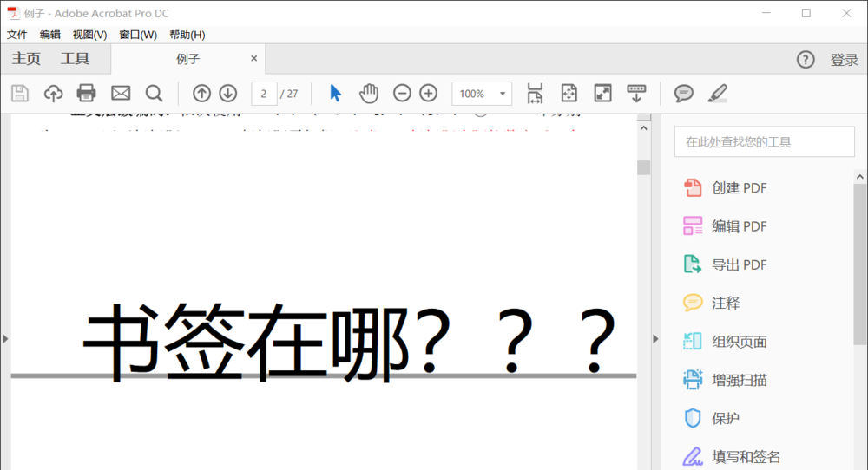This screenshot has height=470, width=868.
Task: Go to next page arrow
Action: pyautogui.click(x=227, y=94)
